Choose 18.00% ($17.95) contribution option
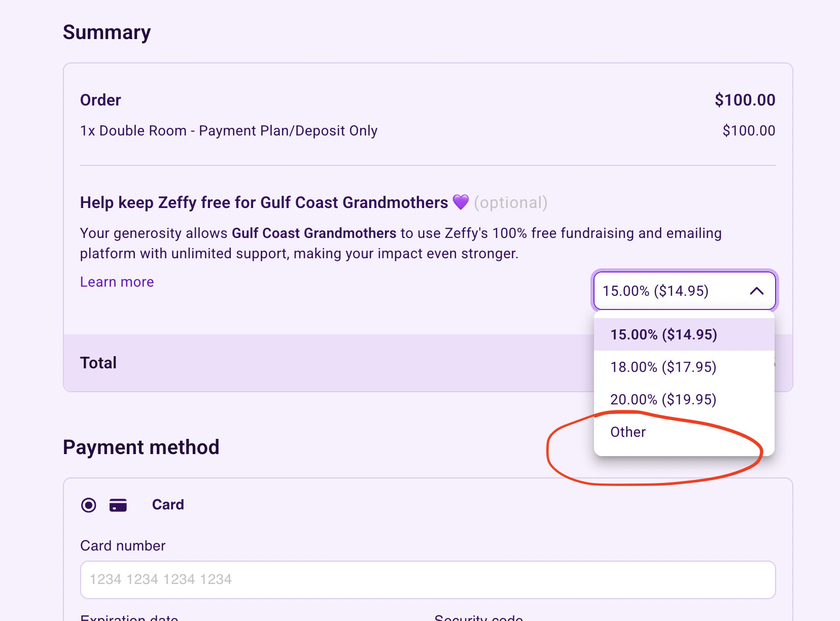The height and width of the screenshot is (621, 840). click(x=684, y=367)
